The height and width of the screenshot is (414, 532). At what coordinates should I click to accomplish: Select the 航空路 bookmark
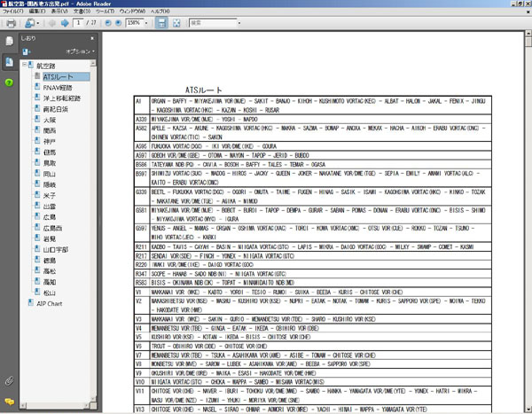(46, 66)
